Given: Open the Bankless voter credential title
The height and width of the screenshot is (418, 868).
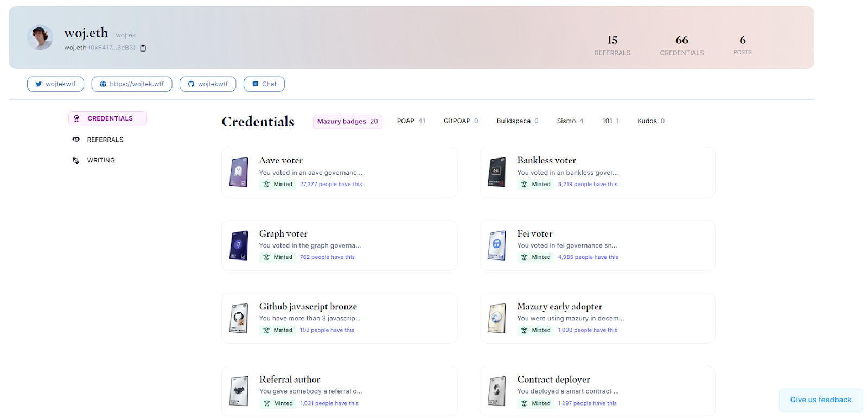Looking at the screenshot, I should coord(547,161).
